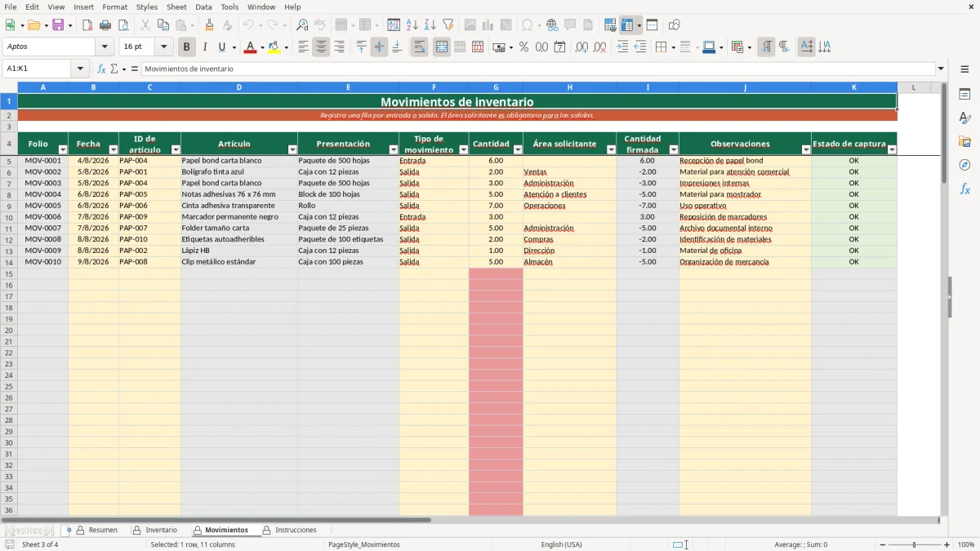Export directly as PDF
Image resolution: width=980 pixels, height=551 pixels.
pyautogui.click(x=87, y=25)
